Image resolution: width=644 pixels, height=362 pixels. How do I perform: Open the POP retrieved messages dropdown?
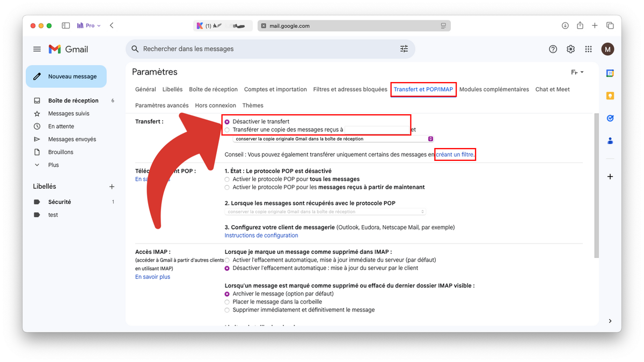pyautogui.click(x=326, y=212)
